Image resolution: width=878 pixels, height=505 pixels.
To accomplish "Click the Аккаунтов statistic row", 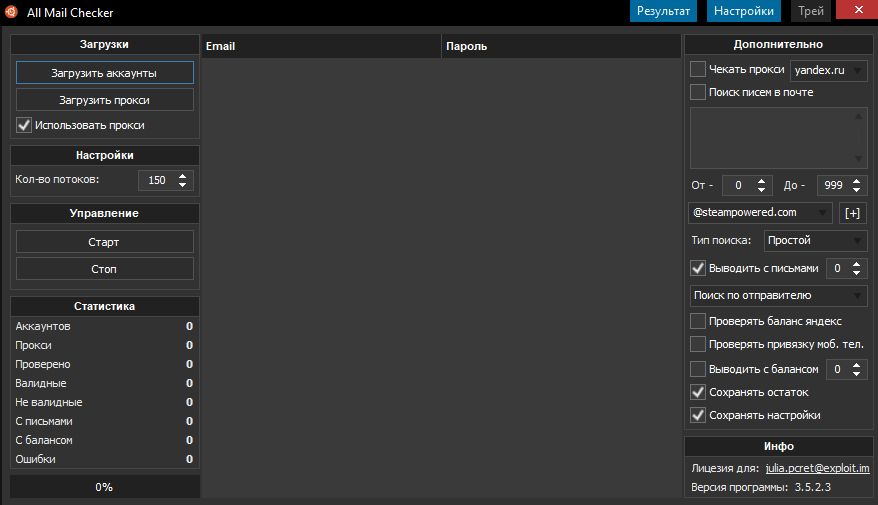I will (105, 326).
